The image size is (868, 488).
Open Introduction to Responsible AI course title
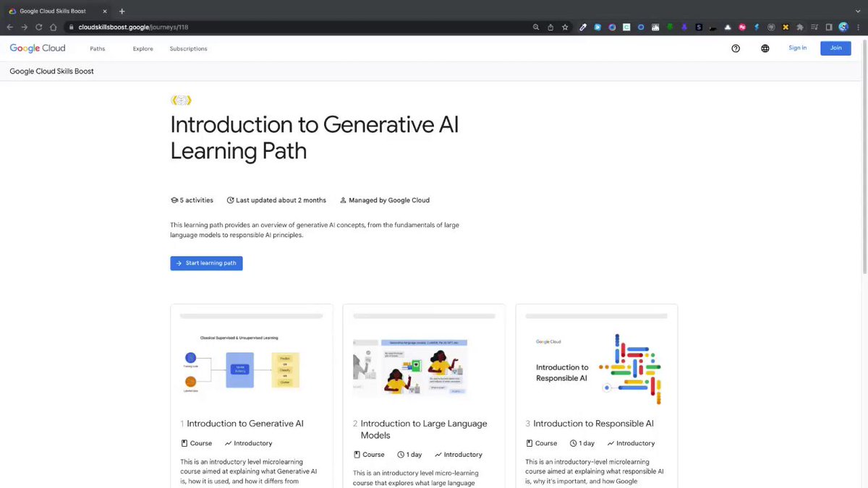593,424
